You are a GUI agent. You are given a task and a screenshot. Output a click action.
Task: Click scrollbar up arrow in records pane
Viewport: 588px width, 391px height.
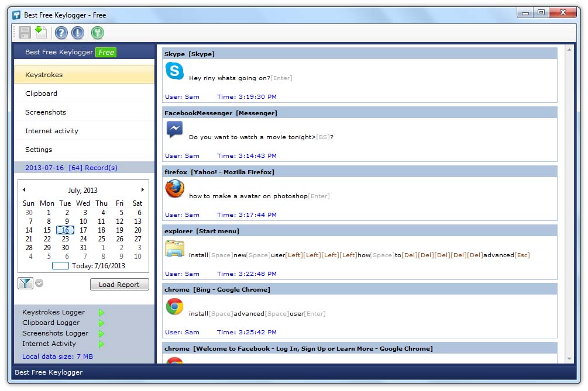pos(569,50)
